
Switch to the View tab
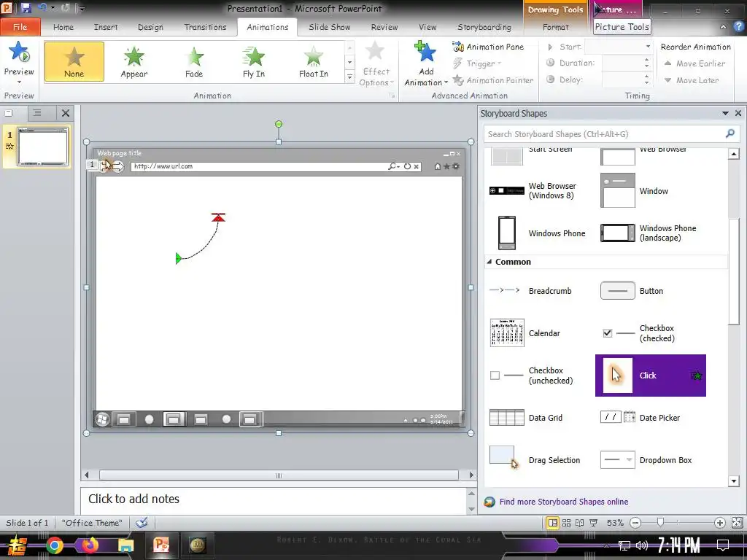427,27
